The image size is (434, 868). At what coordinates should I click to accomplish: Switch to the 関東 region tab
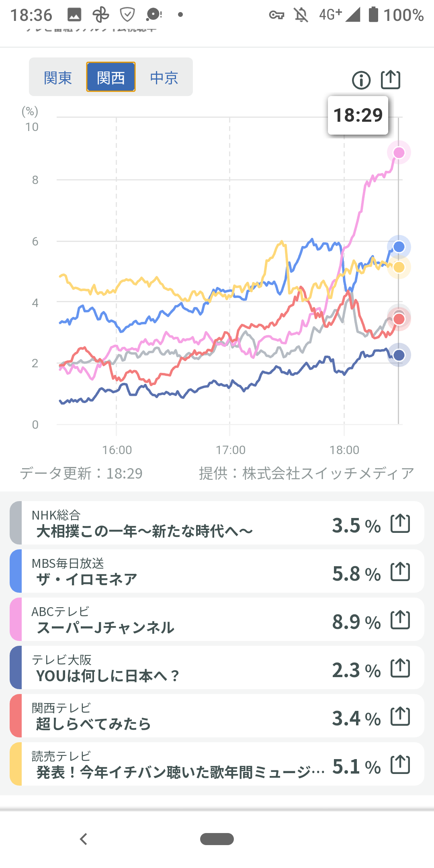(58, 77)
